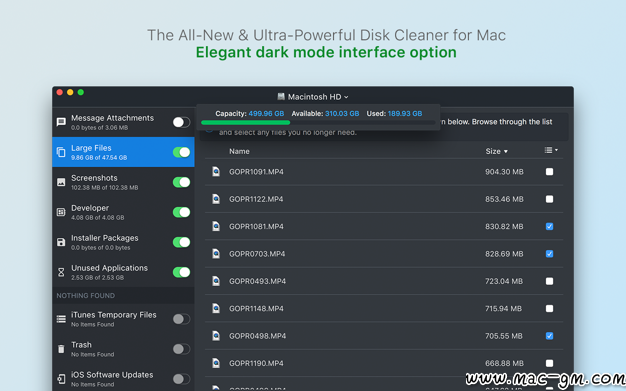626x391 pixels.
Task: Enable the Message Attachments toggle
Action: pyautogui.click(x=181, y=122)
